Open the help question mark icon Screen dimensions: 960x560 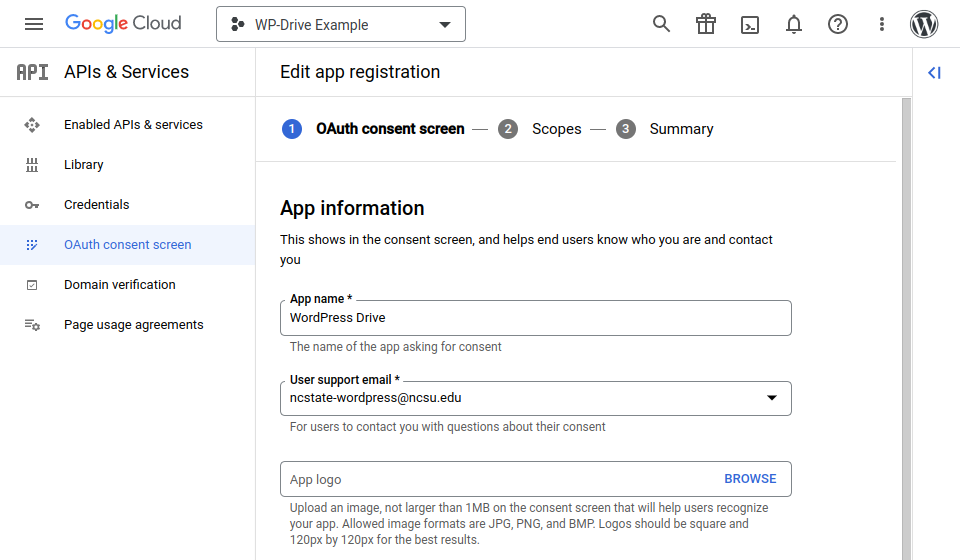point(838,24)
